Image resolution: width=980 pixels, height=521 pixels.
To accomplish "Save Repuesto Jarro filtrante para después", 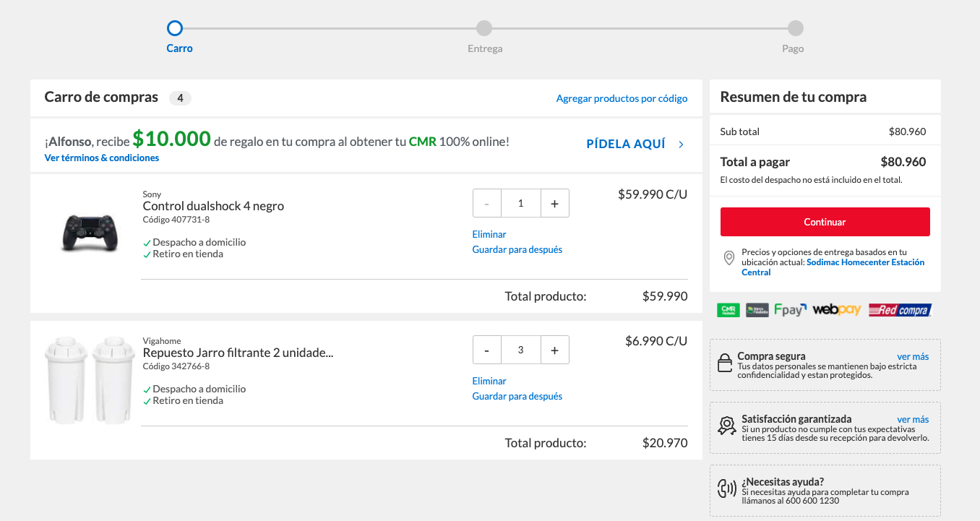I will [517, 396].
